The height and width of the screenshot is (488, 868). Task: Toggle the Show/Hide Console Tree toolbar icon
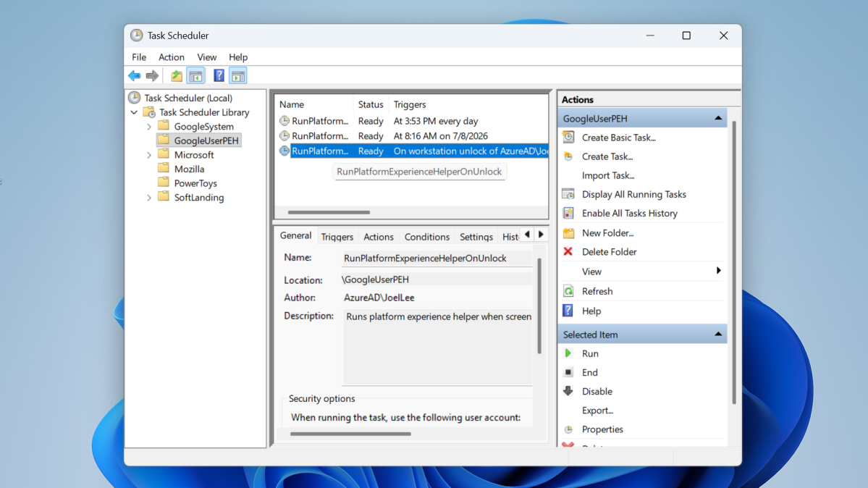click(195, 76)
